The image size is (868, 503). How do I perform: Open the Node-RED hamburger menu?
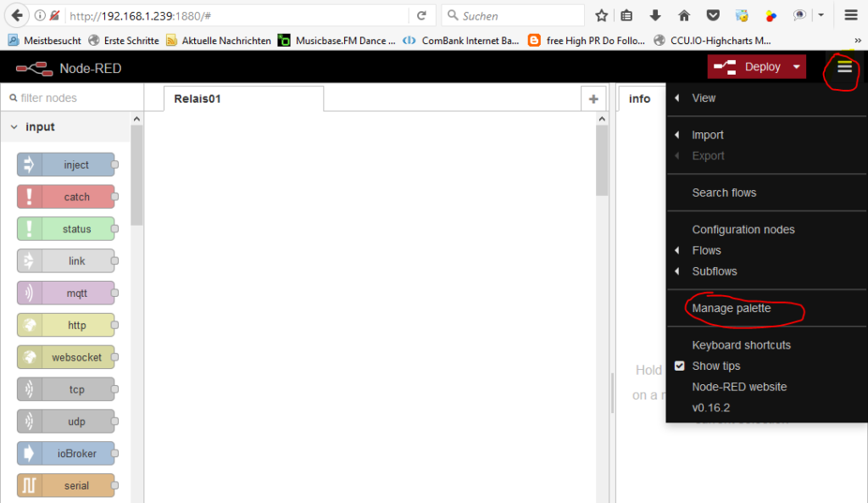(844, 67)
